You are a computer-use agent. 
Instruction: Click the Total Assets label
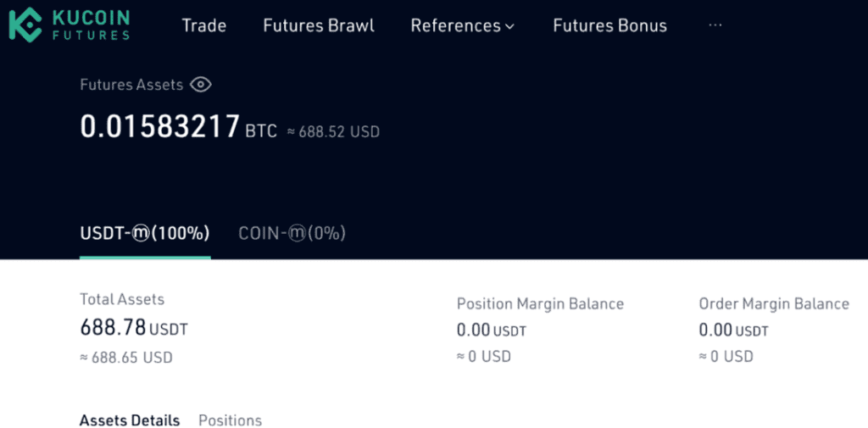(122, 299)
